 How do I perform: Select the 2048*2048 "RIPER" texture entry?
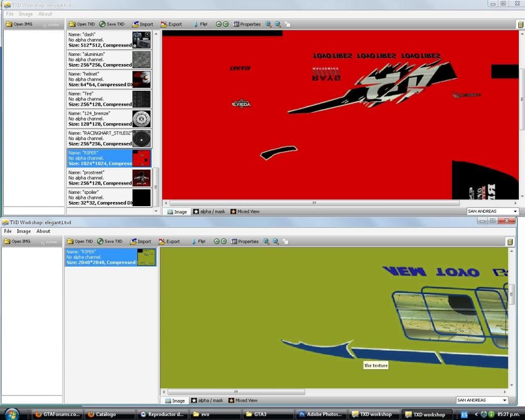pos(111,257)
